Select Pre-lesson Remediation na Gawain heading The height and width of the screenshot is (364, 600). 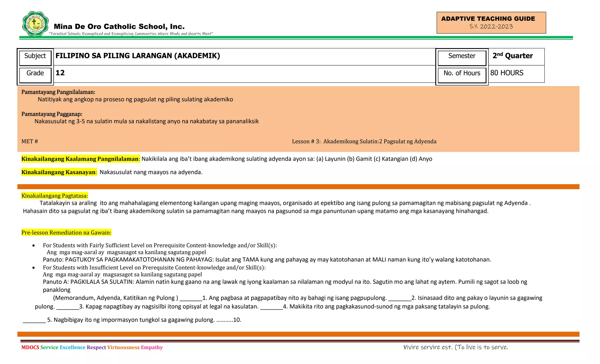66,233
